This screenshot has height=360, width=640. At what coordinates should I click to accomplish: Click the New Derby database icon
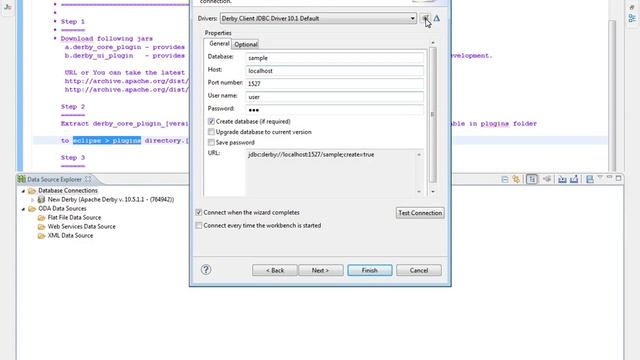pyautogui.click(x=41, y=200)
